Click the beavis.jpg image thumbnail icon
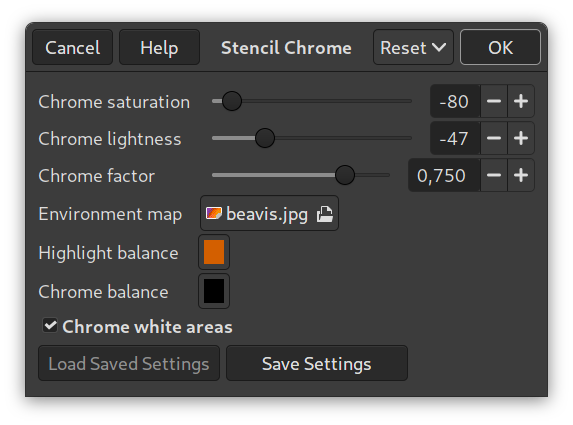 tap(214, 213)
